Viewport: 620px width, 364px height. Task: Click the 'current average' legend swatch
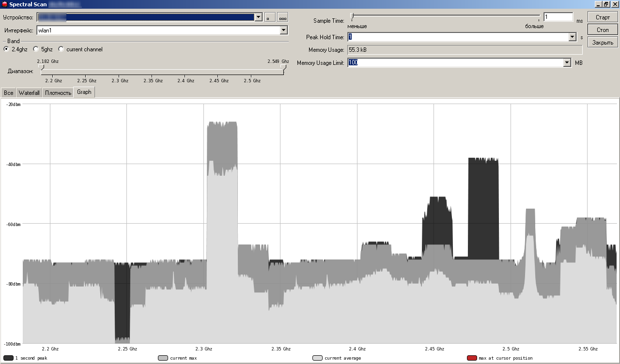pyautogui.click(x=318, y=358)
